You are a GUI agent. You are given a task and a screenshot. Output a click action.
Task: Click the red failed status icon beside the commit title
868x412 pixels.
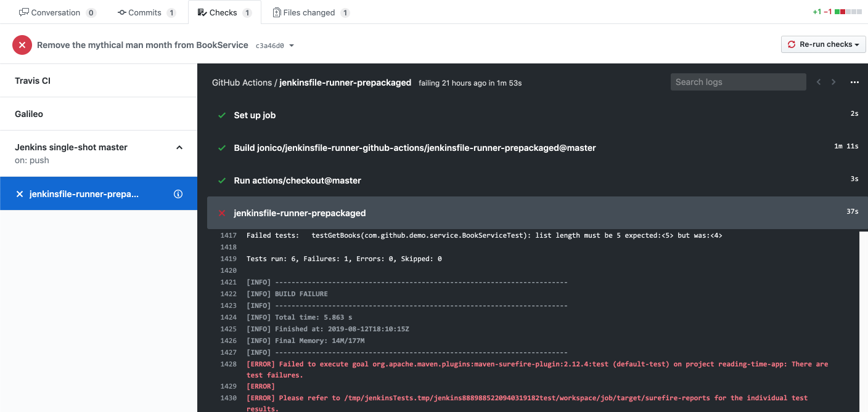22,45
